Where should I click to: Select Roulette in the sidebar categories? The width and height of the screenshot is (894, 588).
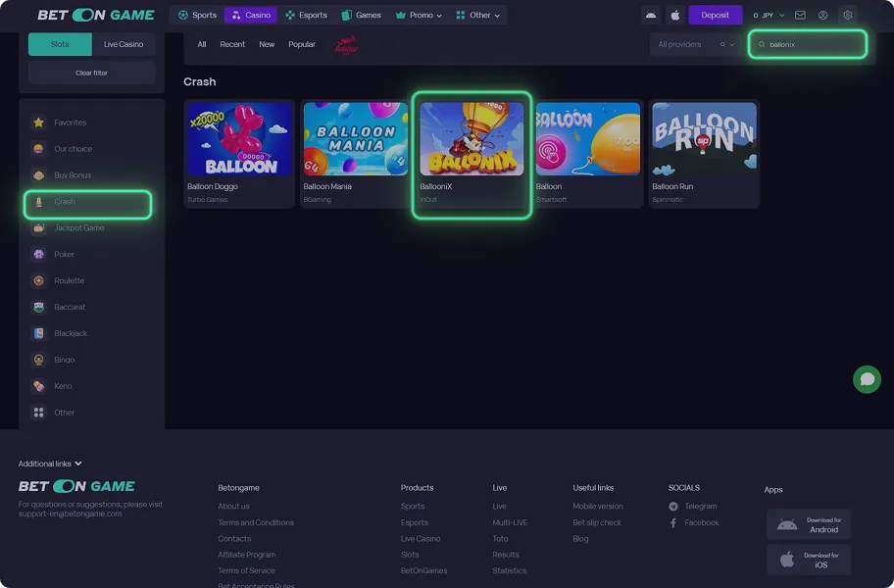point(69,280)
